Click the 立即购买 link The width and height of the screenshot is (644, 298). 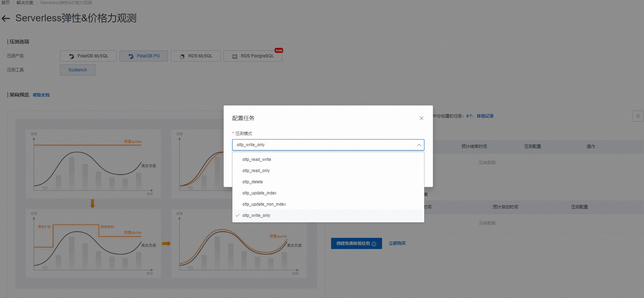[x=397, y=243]
